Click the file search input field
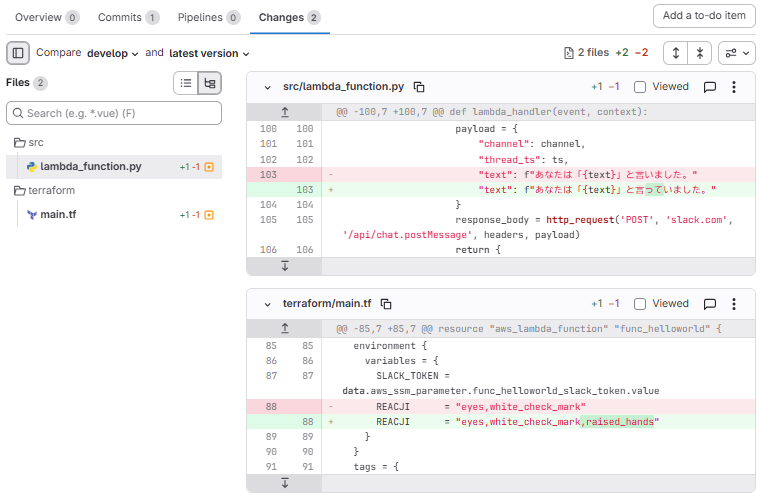 point(114,113)
